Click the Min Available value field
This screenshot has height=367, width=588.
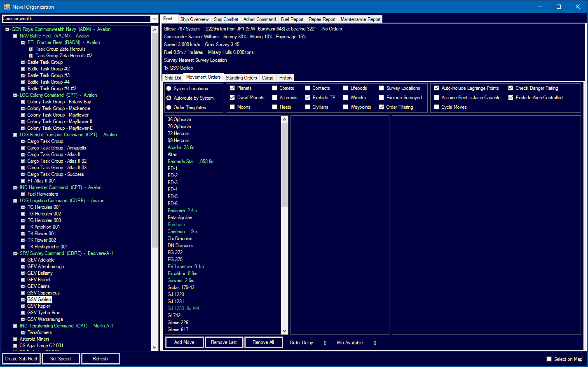click(375, 343)
